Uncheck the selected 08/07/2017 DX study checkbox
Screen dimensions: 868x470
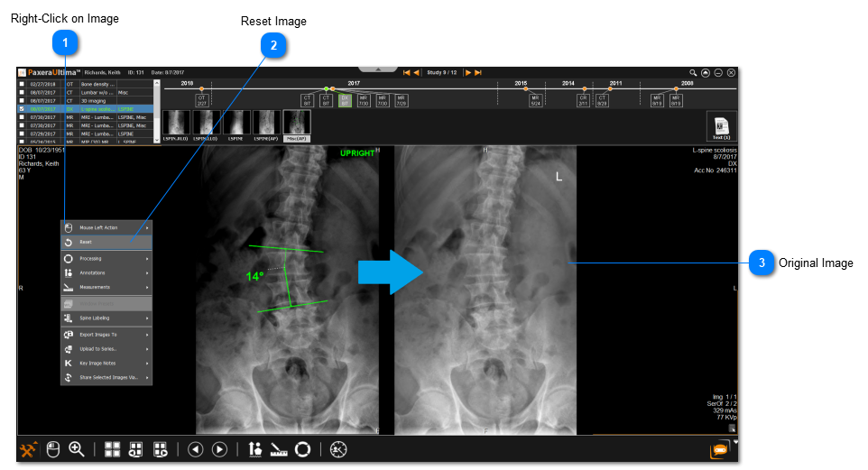22,108
